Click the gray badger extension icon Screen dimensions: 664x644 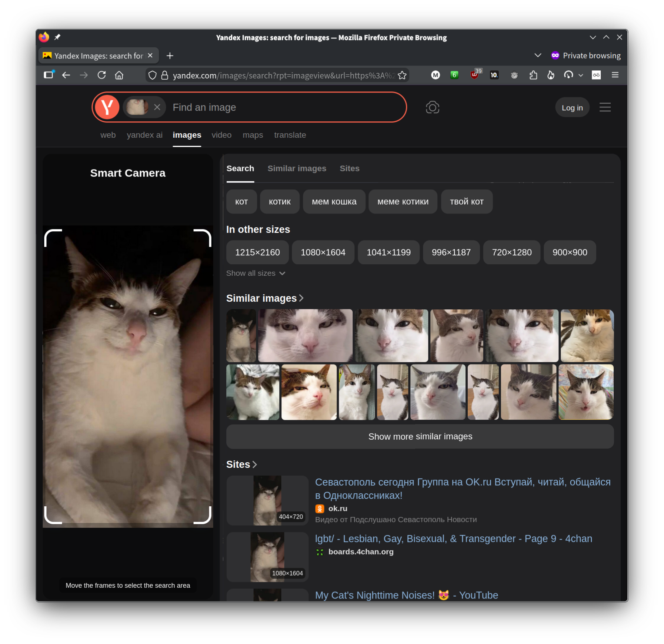(x=514, y=76)
